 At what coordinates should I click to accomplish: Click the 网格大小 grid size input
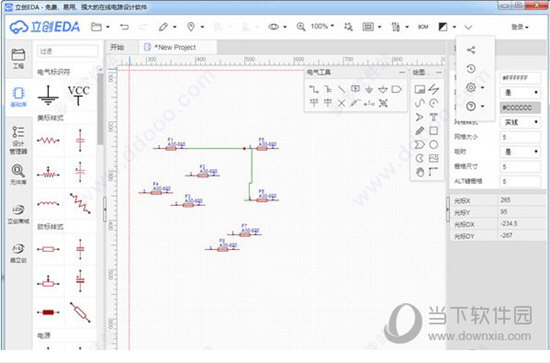[520, 137]
